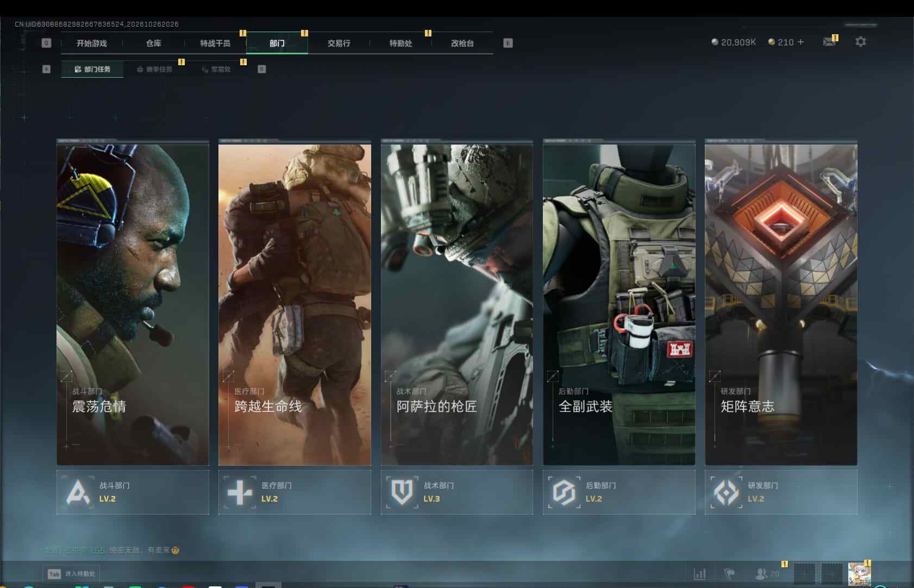The height and width of the screenshot is (588, 914).
Task: Click the 医疗部门 cross emblem icon
Action: pyautogui.click(x=240, y=492)
